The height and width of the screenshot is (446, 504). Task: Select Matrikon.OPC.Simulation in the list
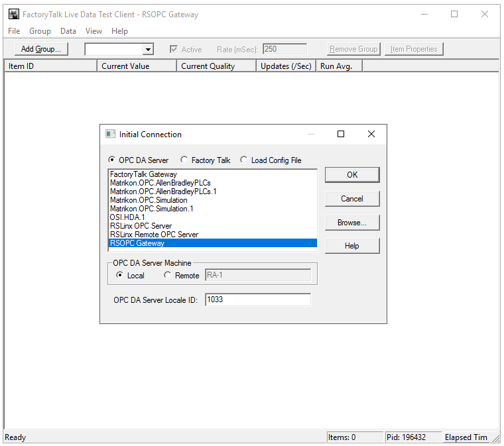213,200
